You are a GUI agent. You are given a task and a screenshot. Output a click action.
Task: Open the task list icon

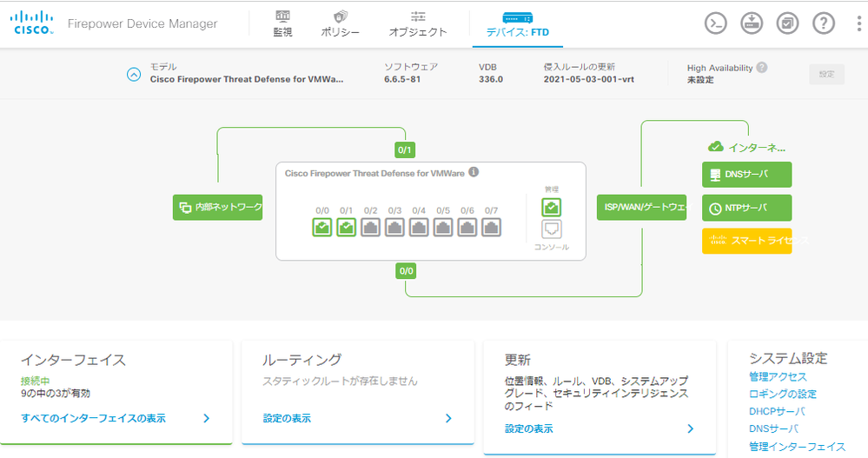[x=787, y=23]
